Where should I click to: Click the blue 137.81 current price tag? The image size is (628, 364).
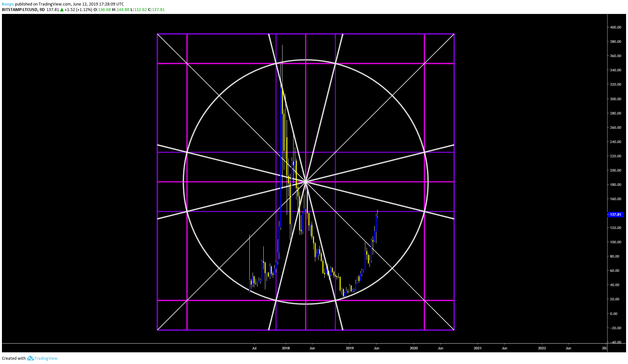tap(615, 214)
